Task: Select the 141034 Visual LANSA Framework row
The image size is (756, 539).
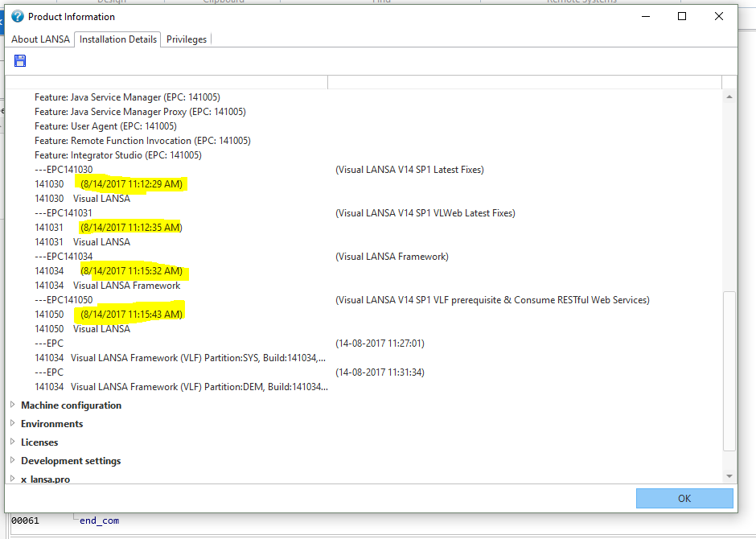Action: pos(108,286)
